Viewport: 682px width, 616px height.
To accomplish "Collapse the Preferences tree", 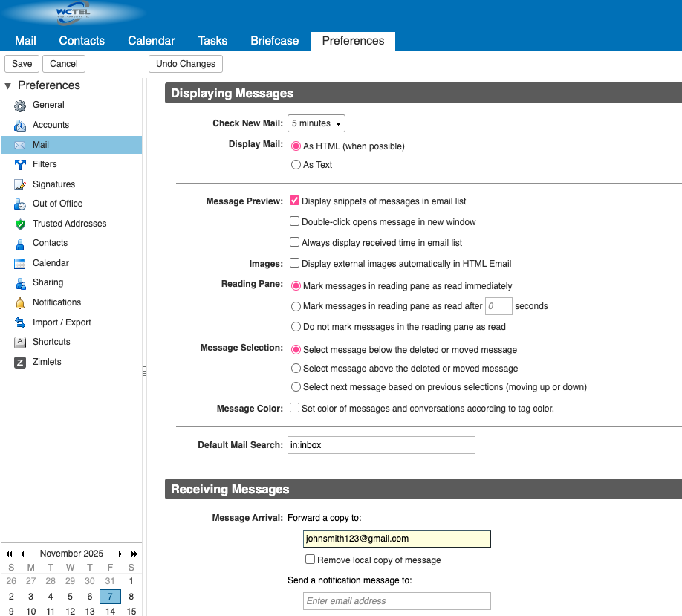I will pos(8,86).
